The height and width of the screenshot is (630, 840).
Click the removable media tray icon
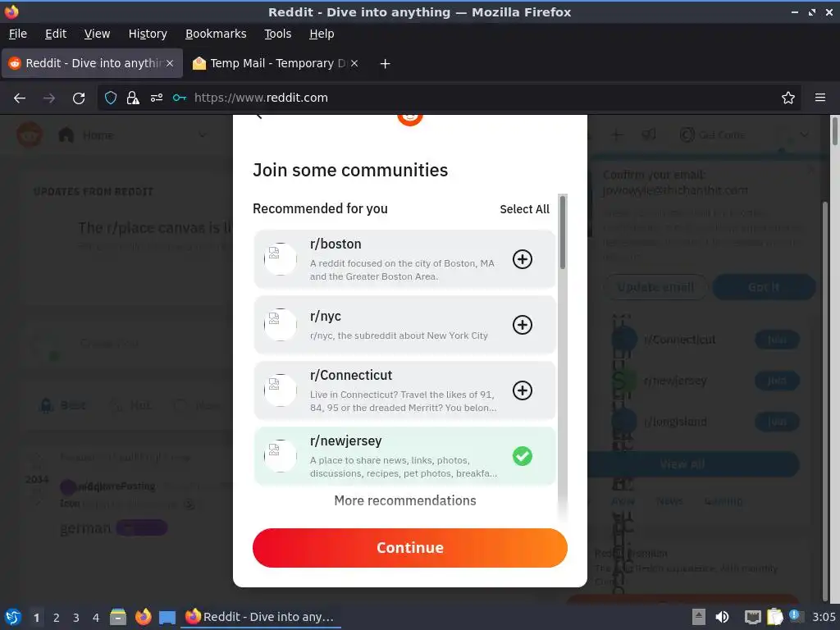pyautogui.click(x=699, y=617)
